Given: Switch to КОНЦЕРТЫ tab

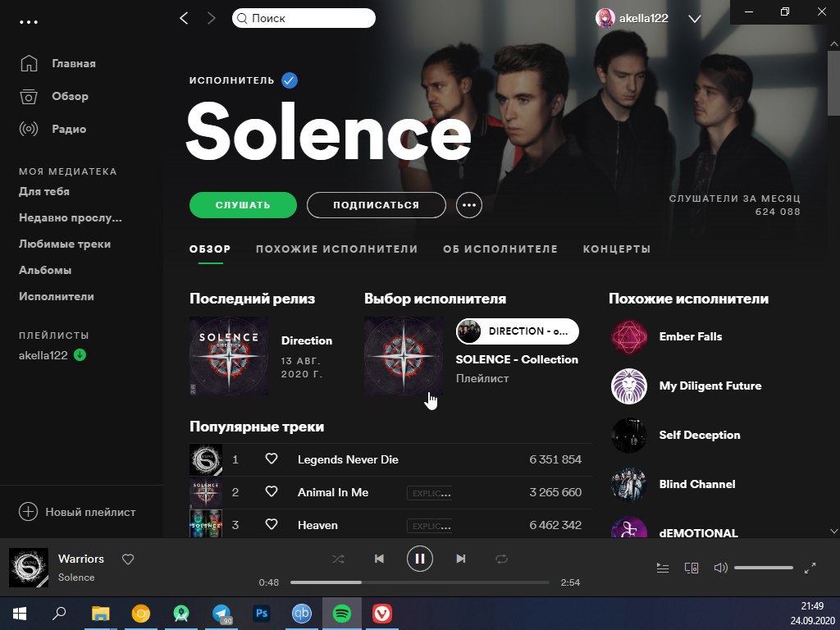Looking at the screenshot, I should point(617,249).
